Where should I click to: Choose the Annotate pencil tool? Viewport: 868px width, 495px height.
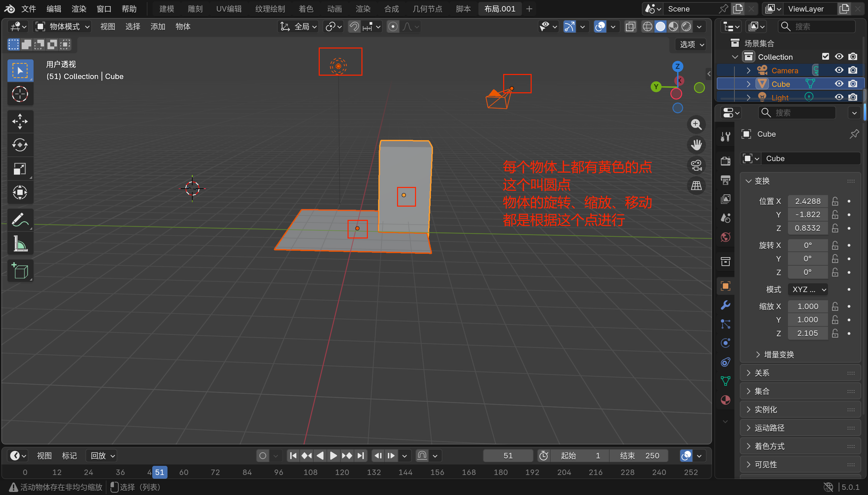pyautogui.click(x=20, y=220)
